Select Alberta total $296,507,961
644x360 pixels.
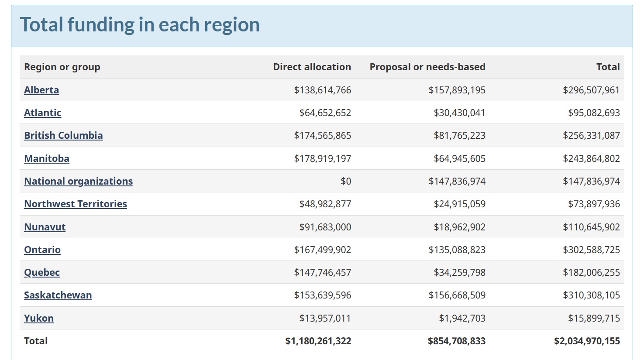click(591, 90)
